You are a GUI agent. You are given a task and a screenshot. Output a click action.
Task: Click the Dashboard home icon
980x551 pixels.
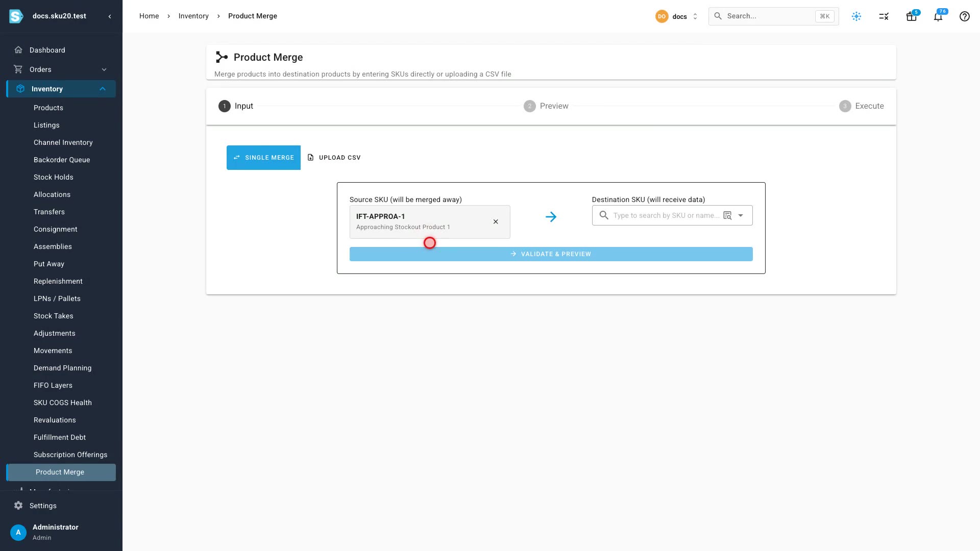18,50
